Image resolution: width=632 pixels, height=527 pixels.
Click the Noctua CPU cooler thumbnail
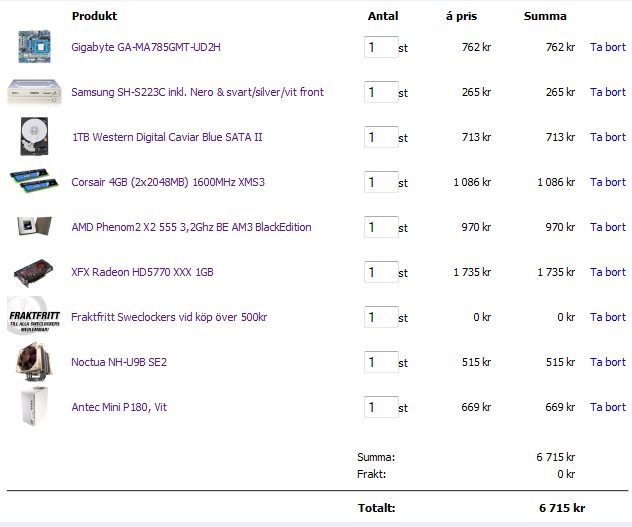[x=33, y=362]
